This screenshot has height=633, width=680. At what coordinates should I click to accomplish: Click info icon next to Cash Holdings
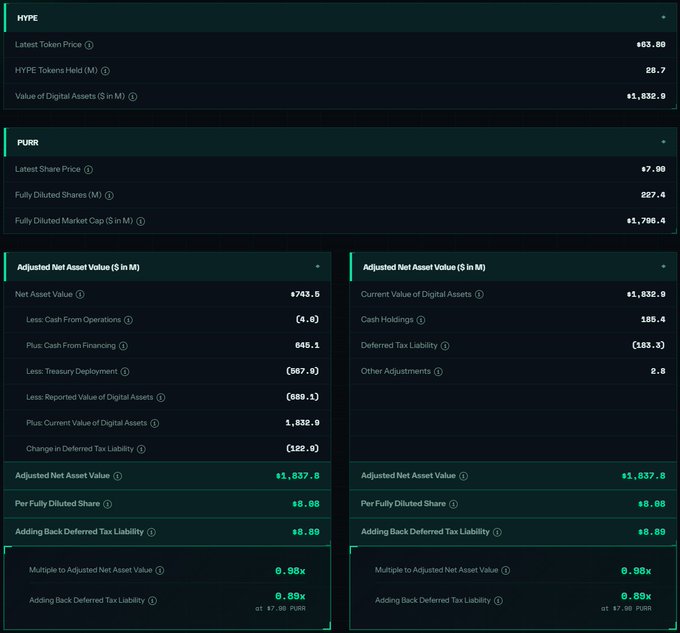pyautogui.click(x=421, y=320)
